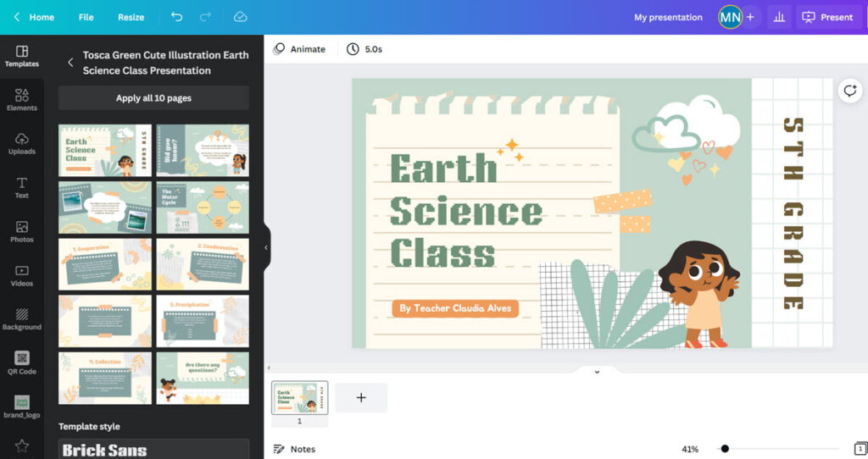Go back from the template details

[x=70, y=63]
